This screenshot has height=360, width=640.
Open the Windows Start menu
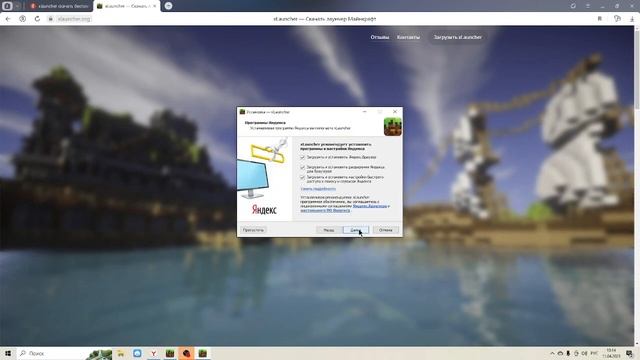tap(8, 353)
